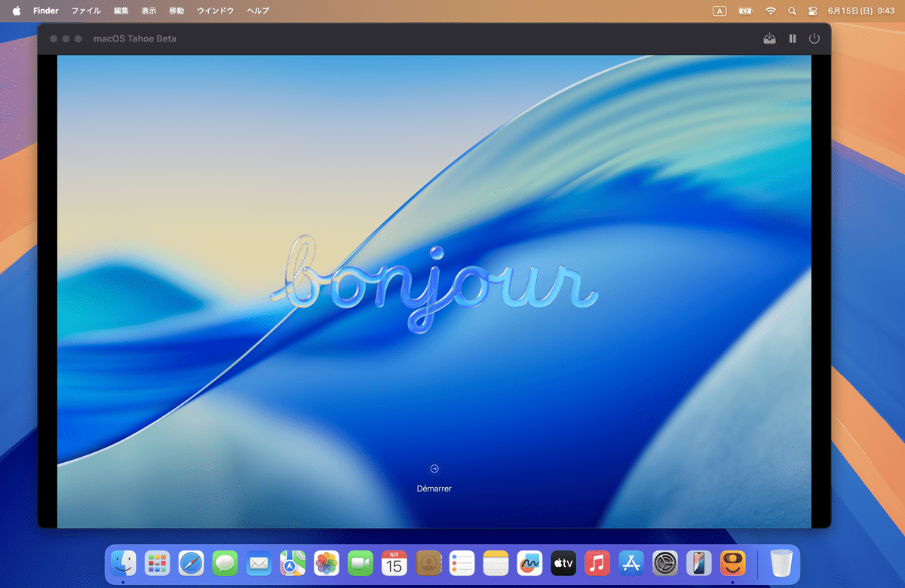Open Launchpad from the Dock

coord(157,563)
